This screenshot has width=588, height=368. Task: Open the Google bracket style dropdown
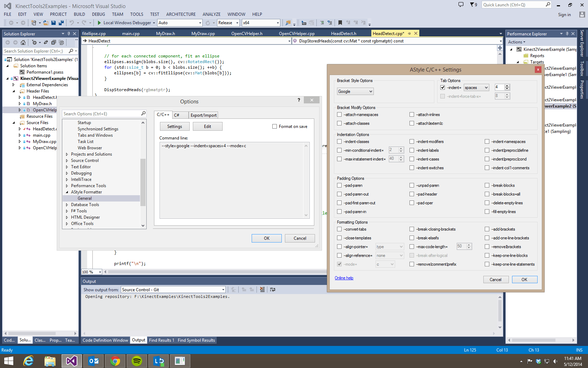point(355,91)
